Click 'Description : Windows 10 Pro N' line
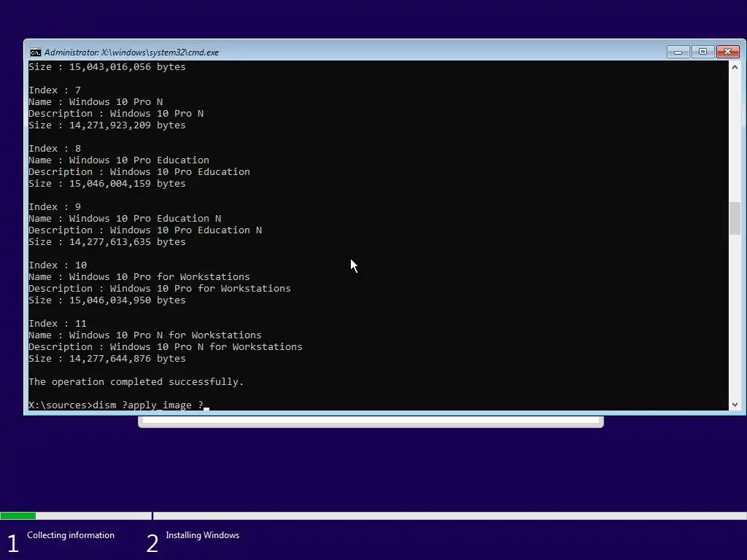Screen dimensions: 747x560 point(116,113)
